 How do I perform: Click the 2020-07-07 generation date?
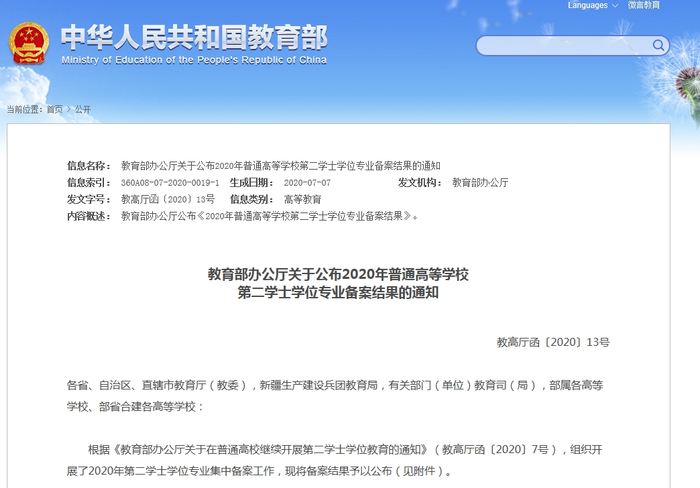pos(307,183)
